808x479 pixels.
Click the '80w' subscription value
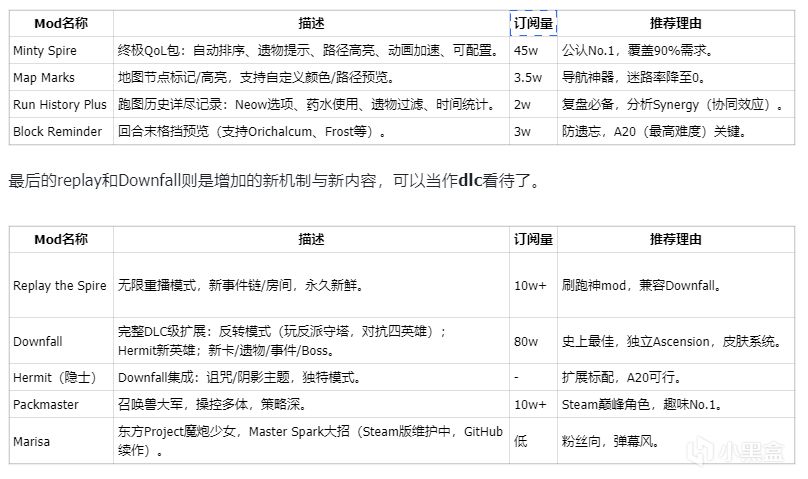[x=533, y=341]
